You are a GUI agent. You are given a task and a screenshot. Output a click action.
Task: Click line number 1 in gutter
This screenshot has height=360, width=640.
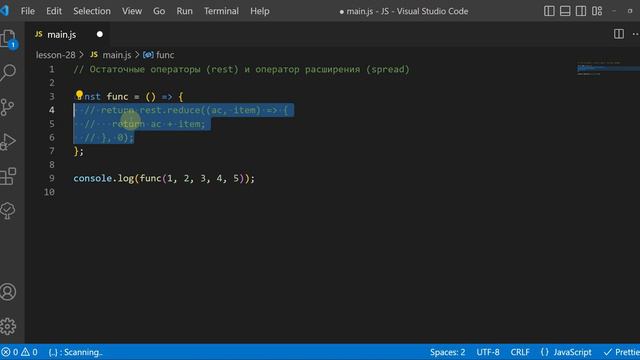tap(51, 69)
